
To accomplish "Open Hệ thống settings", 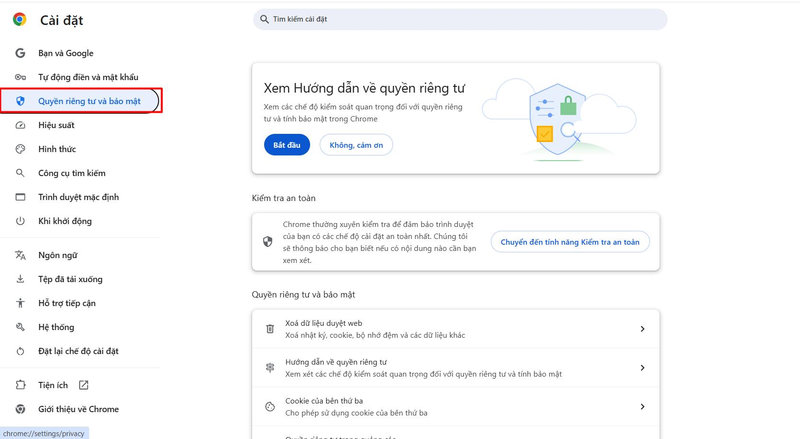I will (56, 327).
